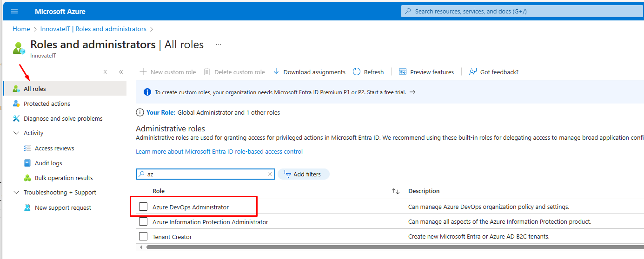Open Protected actions in the sidebar

pos(47,104)
